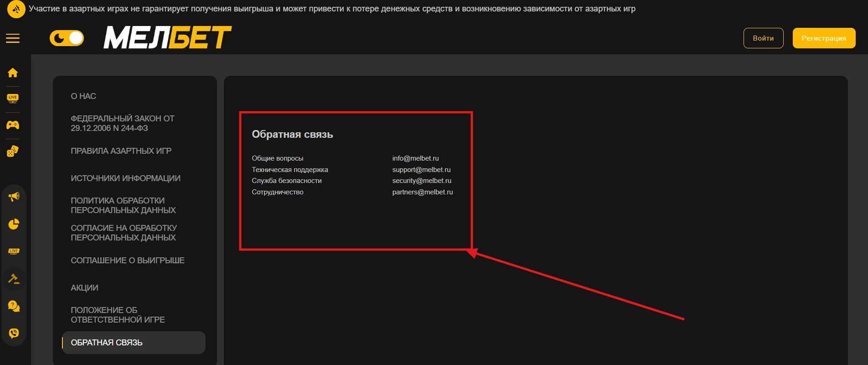Open the АКЦИИ menu item

pos(84,288)
